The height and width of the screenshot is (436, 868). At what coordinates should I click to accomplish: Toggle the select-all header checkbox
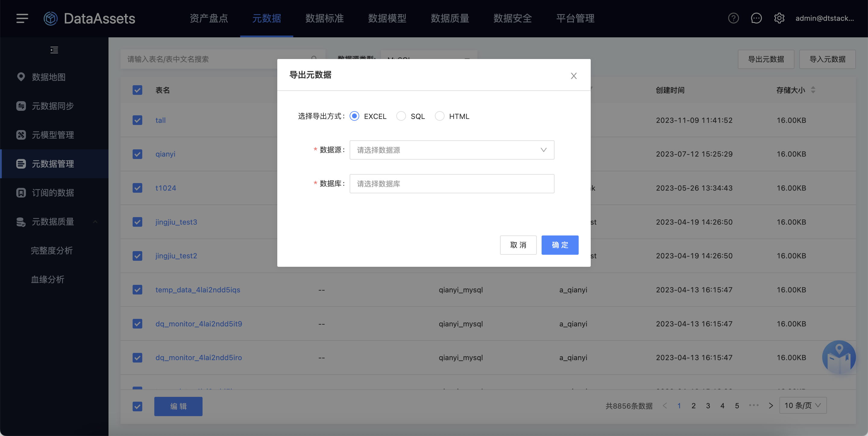tap(137, 90)
